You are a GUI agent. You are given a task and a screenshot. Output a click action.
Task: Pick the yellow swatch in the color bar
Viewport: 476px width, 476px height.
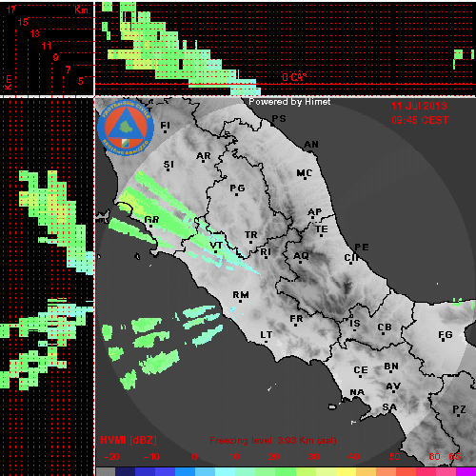point(346,472)
